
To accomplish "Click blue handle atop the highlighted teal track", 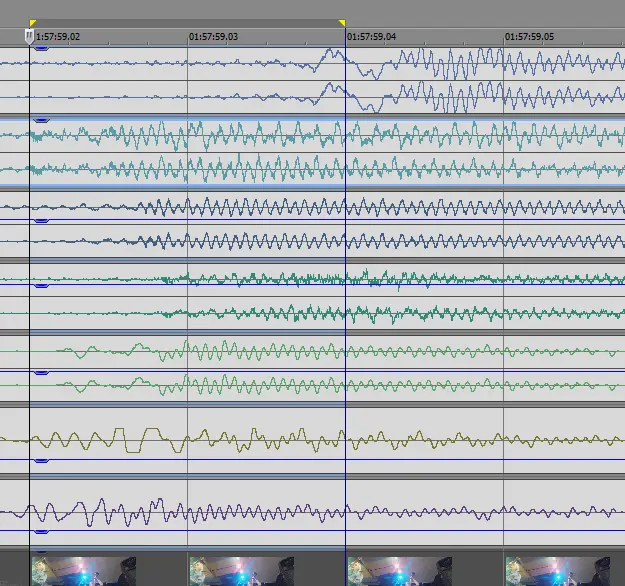I will (x=41, y=120).
